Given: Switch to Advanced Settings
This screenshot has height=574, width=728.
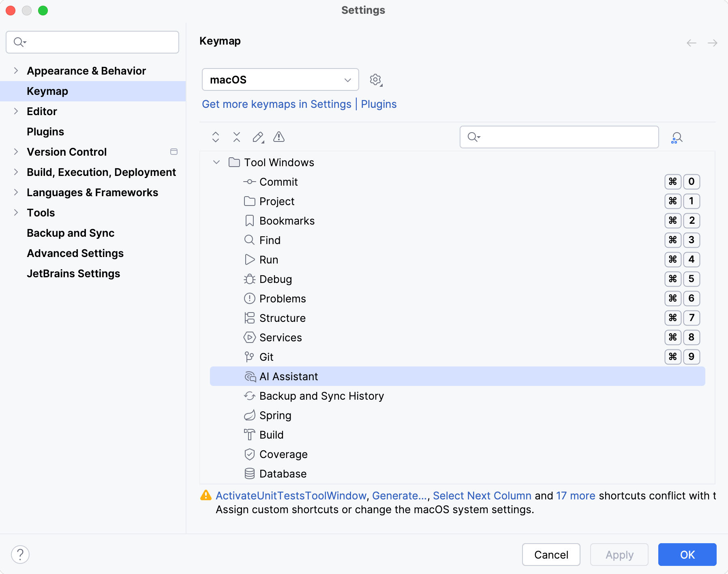Looking at the screenshot, I should click(x=75, y=253).
